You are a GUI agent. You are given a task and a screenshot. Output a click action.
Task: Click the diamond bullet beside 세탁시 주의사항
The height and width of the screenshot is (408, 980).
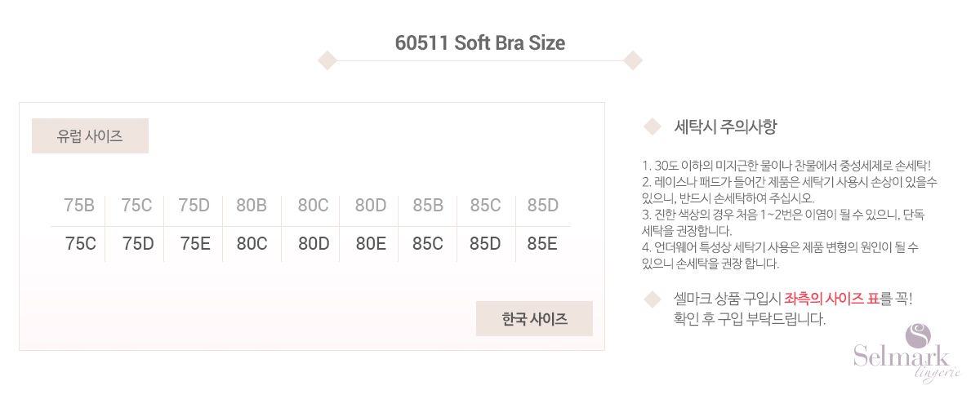[652, 126]
